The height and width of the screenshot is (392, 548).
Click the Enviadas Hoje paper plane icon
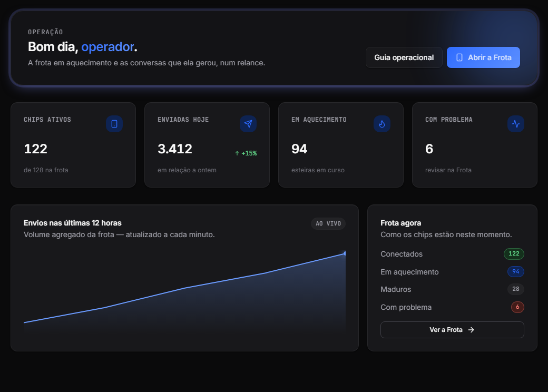248,124
